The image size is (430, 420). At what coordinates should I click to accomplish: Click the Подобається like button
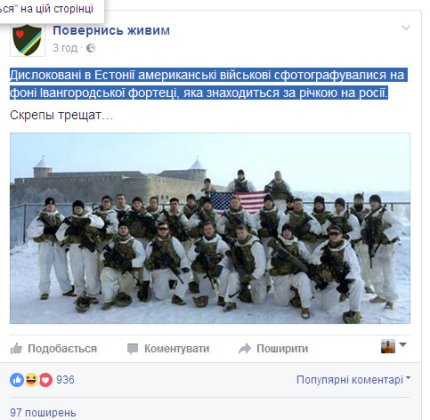coord(53,349)
